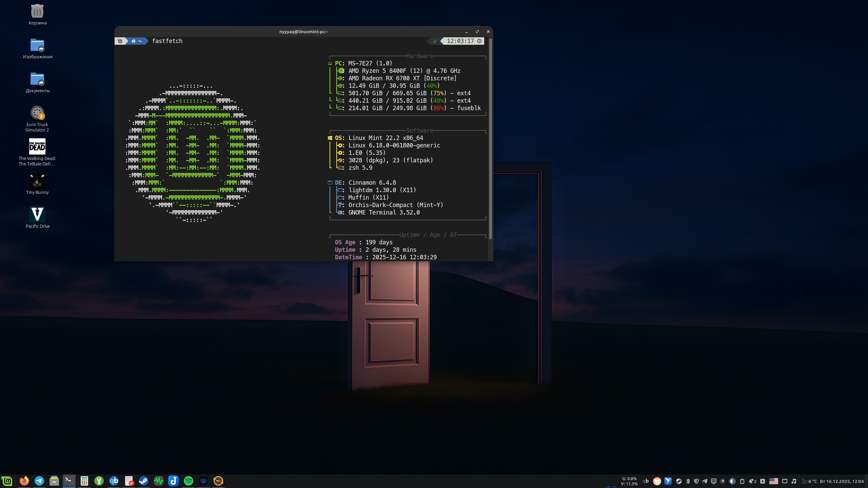Open the removable drives eject applet
868x488 pixels.
click(763, 481)
